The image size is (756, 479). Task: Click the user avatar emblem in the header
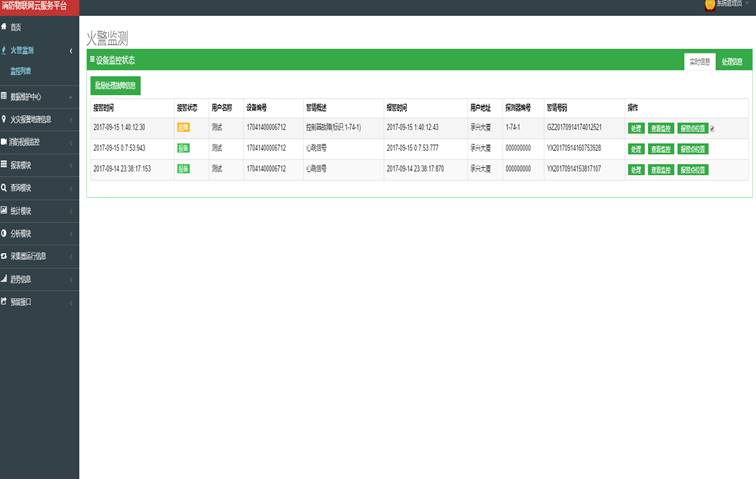[710, 5]
